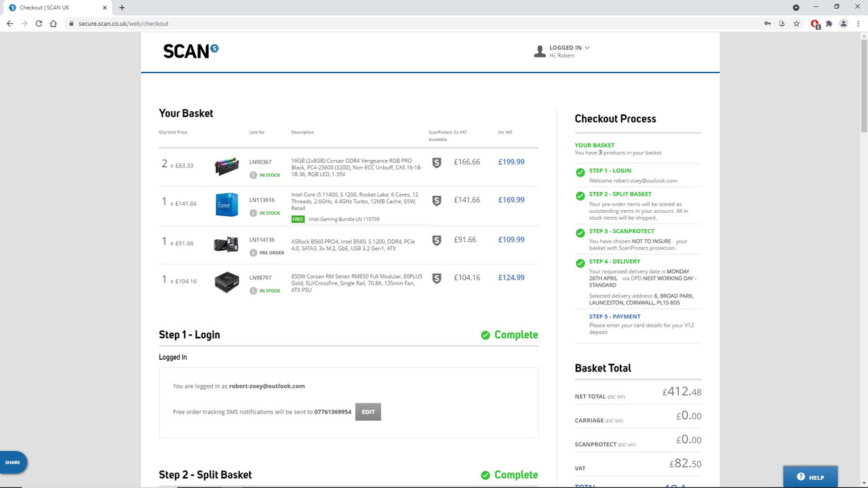
Task: Open Chrome three-dot menu
Action: (858, 23)
